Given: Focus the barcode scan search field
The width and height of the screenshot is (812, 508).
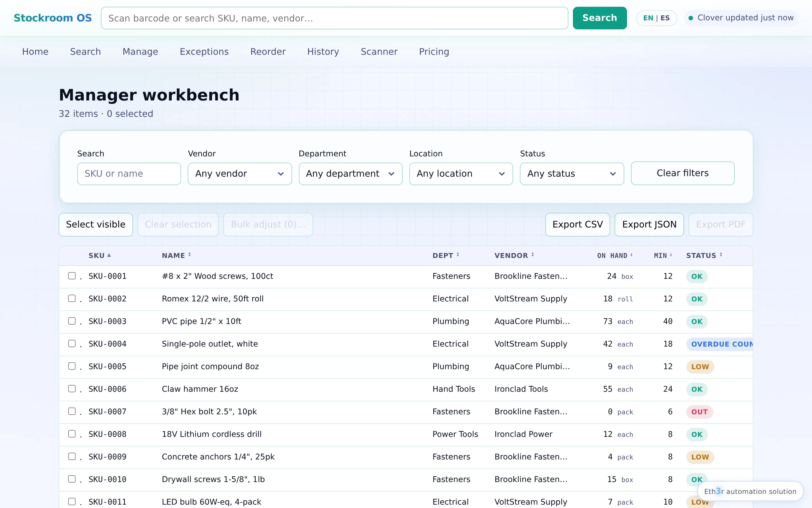Looking at the screenshot, I should (334, 18).
